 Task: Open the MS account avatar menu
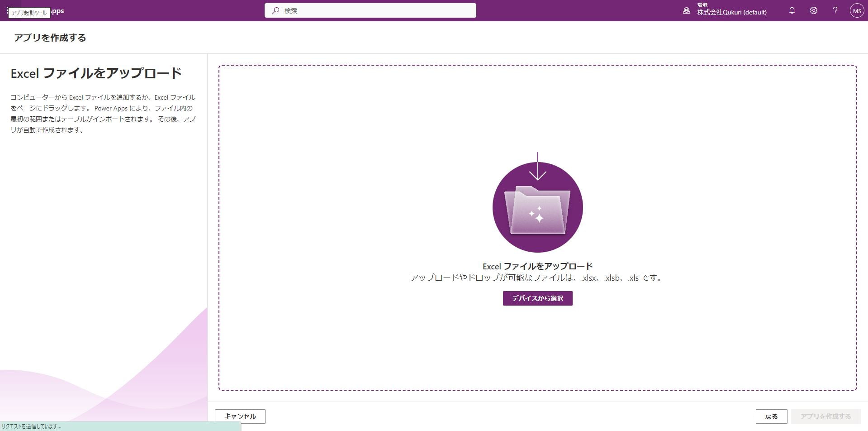[x=857, y=10]
